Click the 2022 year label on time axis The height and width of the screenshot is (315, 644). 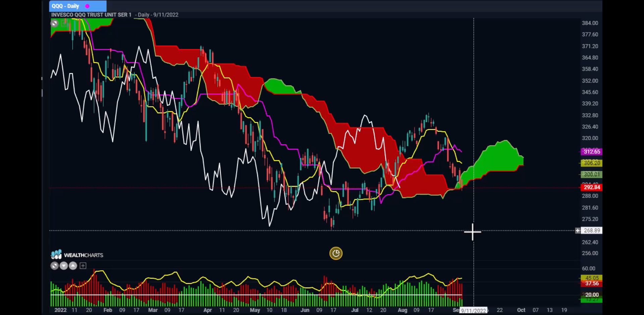60,310
